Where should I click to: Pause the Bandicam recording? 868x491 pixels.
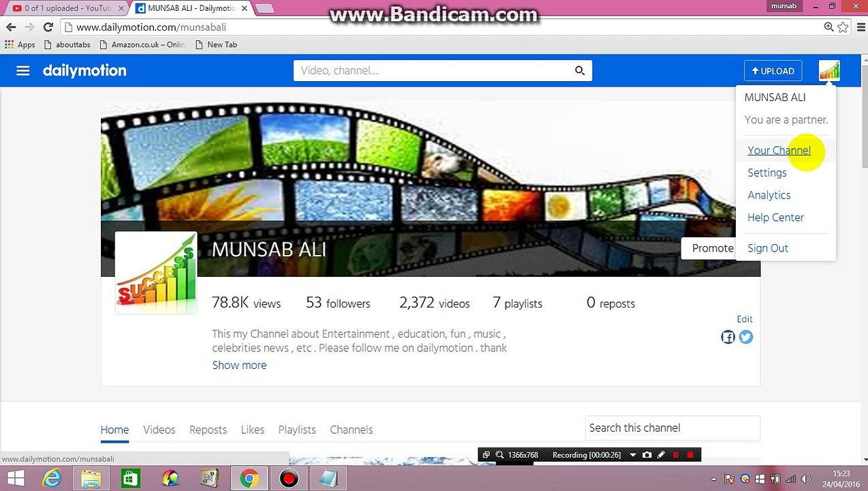coord(675,455)
